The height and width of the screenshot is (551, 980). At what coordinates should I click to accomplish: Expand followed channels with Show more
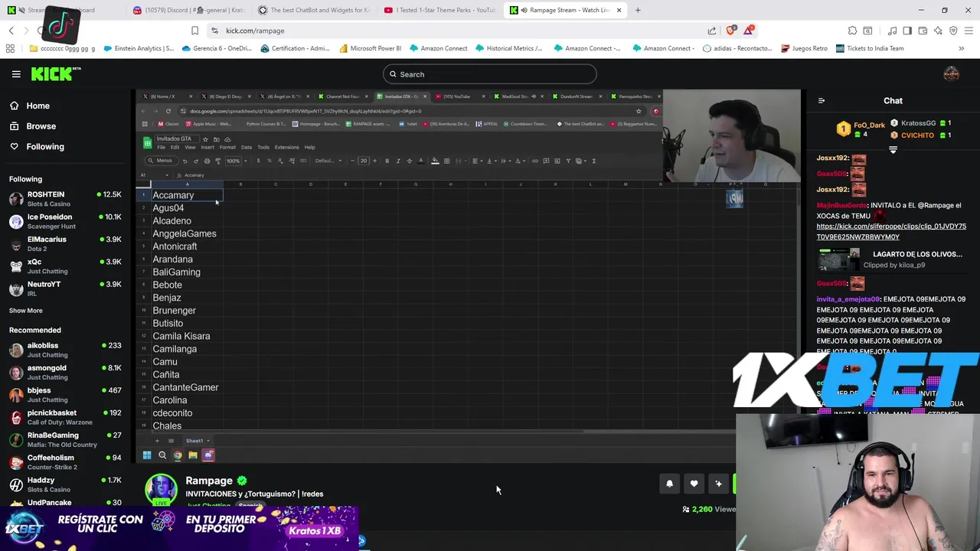point(26,311)
